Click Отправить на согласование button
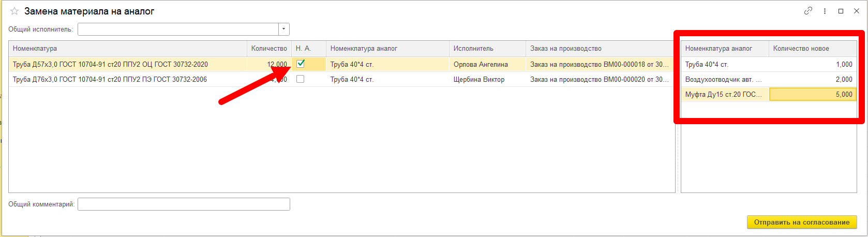This screenshot has width=868, height=237. coord(802,222)
